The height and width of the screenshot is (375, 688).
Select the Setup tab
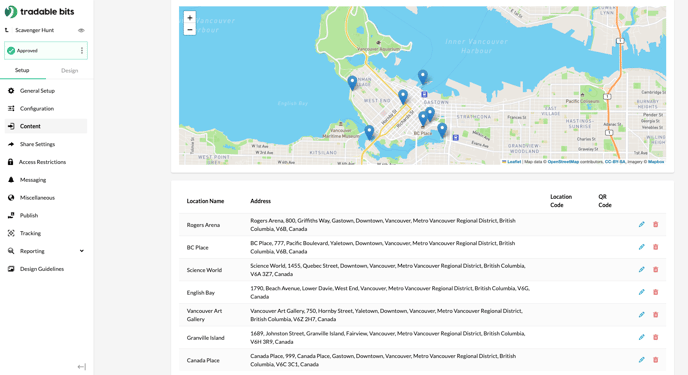22,70
